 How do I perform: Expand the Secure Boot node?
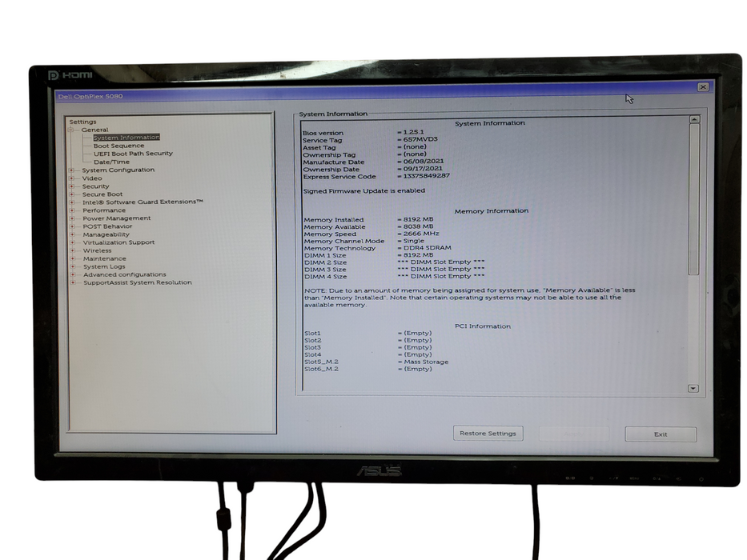point(71,194)
